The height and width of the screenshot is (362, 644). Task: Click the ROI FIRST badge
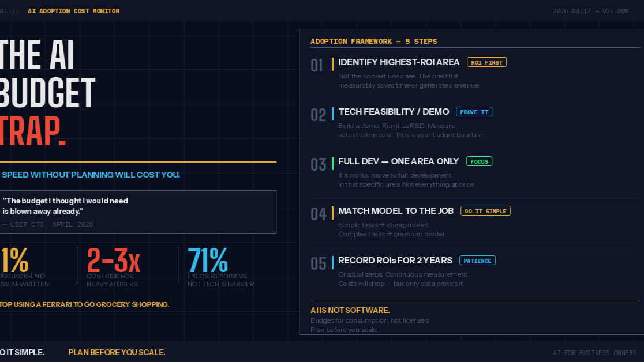pyautogui.click(x=486, y=62)
